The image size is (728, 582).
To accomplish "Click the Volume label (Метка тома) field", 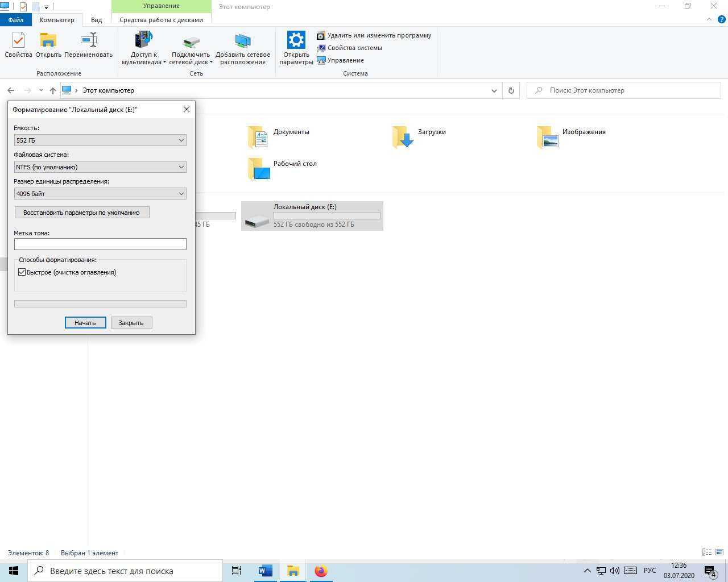I will point(100,244).
